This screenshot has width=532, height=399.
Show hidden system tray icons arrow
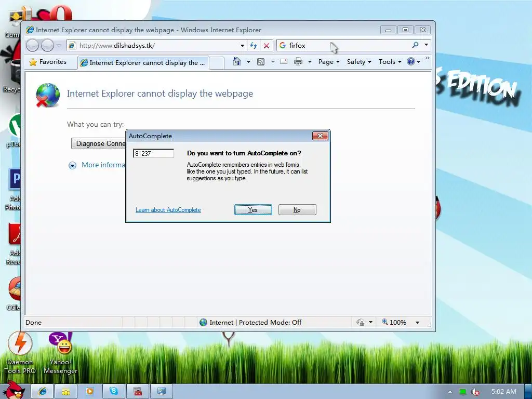450,392
